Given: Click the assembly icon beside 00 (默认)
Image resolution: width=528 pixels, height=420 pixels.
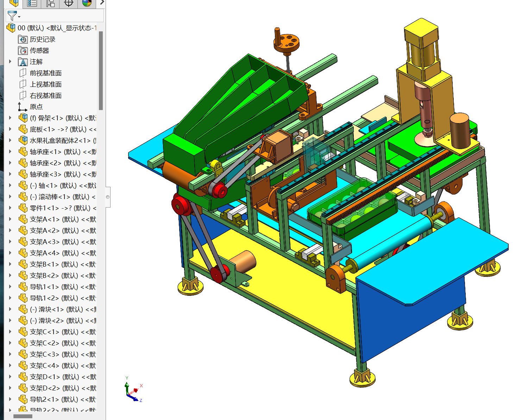Looking at the screenshot, I should 11,27.
